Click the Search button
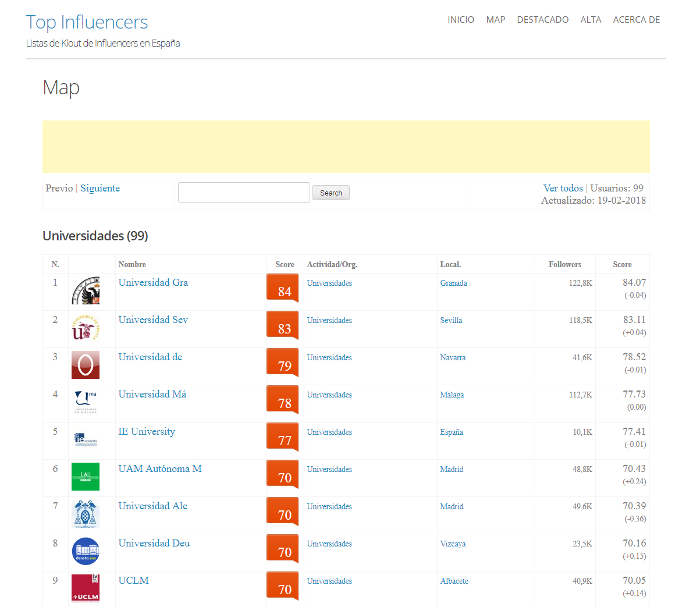Viewport: 700px width, 607px height. point(331,193)
